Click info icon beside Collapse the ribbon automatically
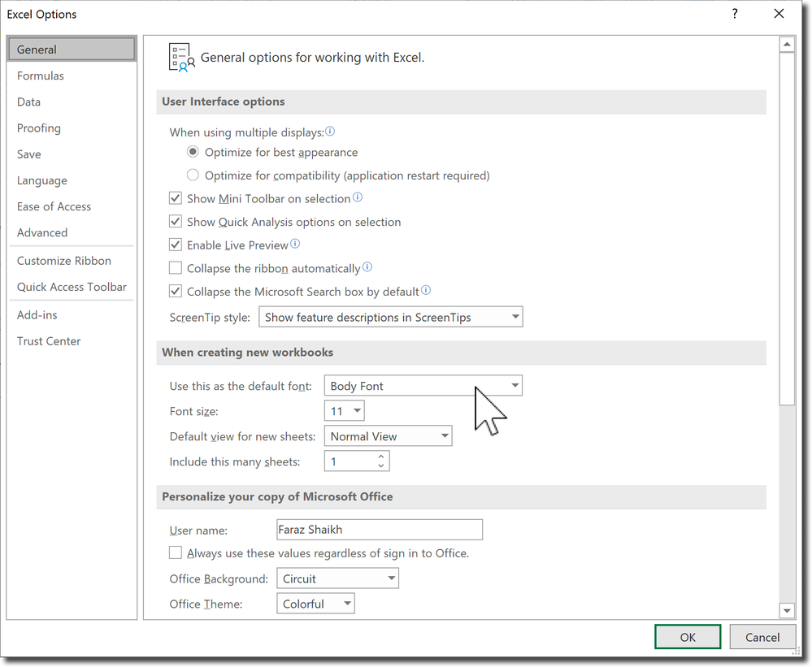This screenshot has width=812, height=667. tap(367, 267)
